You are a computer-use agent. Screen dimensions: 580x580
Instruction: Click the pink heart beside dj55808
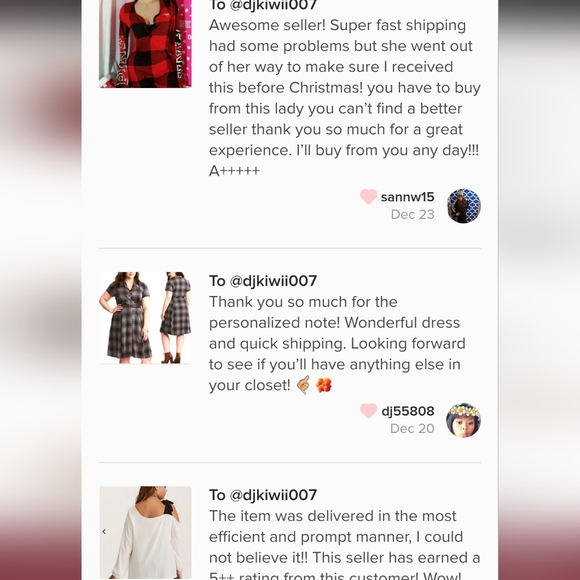coord(368,411)
